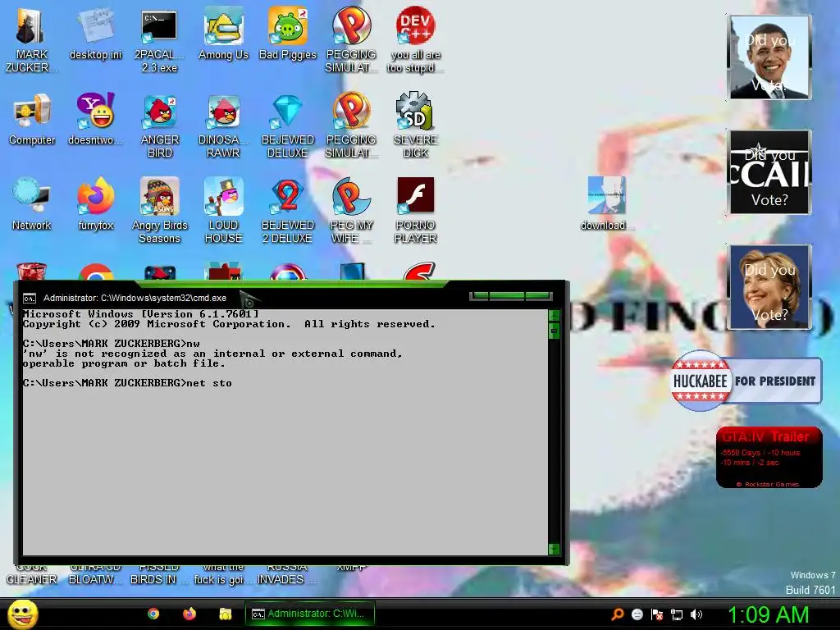
Task: Open the Flash player desktop shortcut
Action: point(415,210)
